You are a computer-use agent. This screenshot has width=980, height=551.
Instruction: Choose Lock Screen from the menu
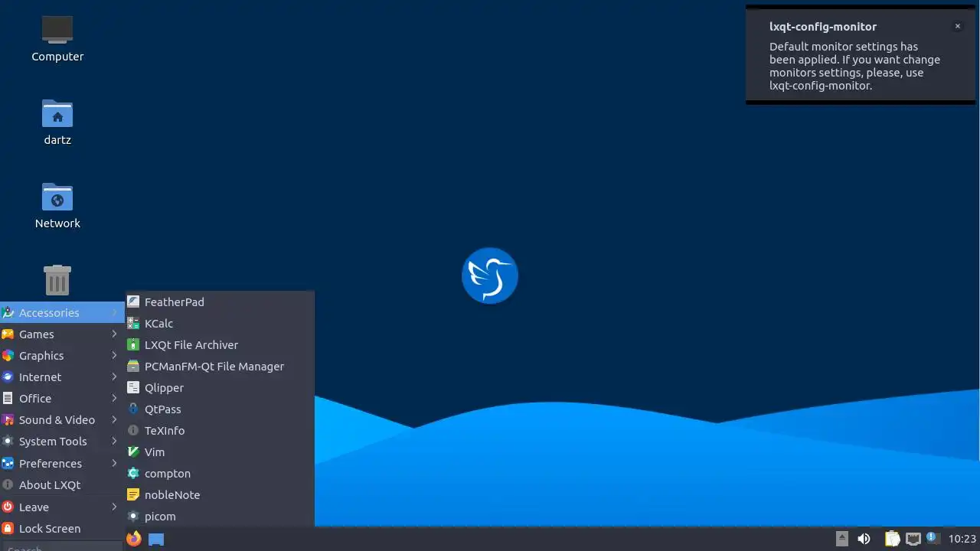click(61, 528)
